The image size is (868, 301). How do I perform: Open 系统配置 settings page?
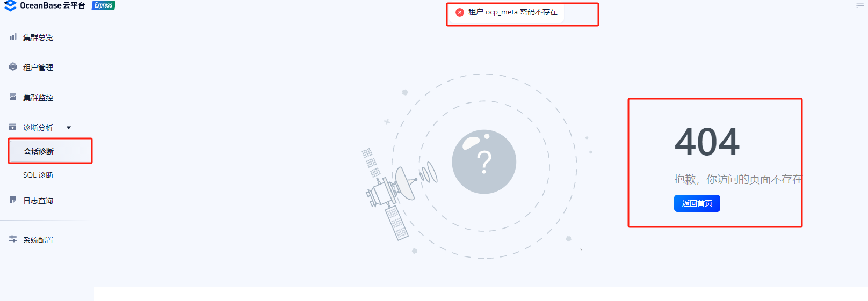(38, 240)
